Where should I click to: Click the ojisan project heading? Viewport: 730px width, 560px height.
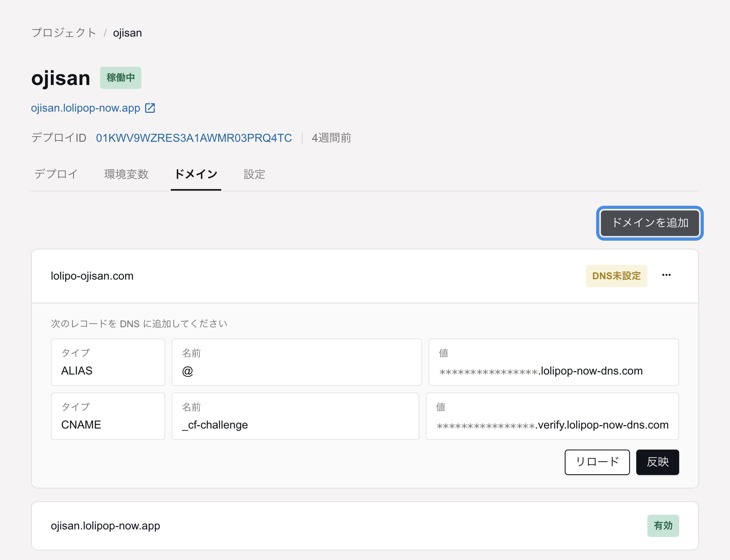tap(61, 78)
